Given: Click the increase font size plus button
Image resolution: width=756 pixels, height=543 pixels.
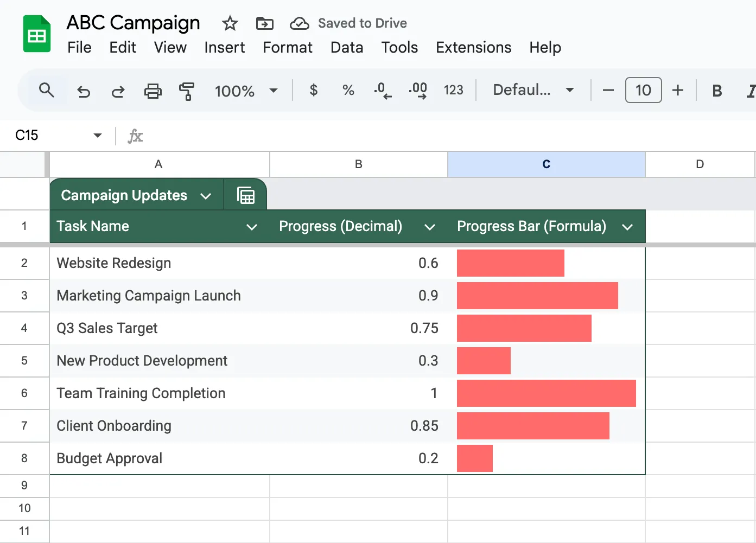Looking at the screenshot, I should point(678,90).
